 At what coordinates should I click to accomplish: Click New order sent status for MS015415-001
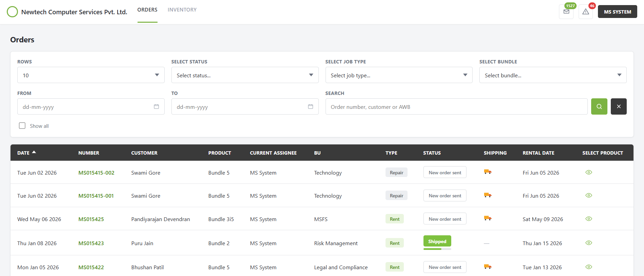pos(445,195)
